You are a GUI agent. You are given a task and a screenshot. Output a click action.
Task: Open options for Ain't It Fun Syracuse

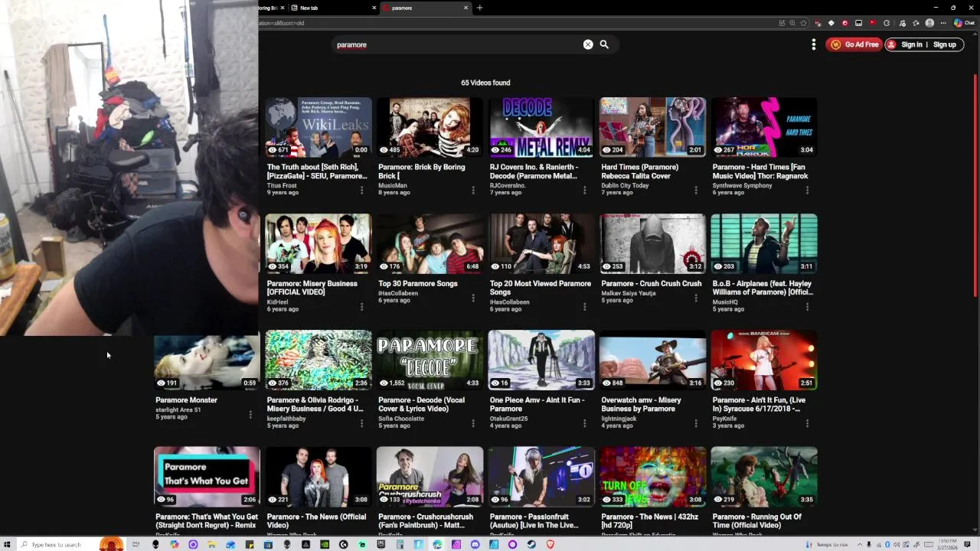[807, 423]
